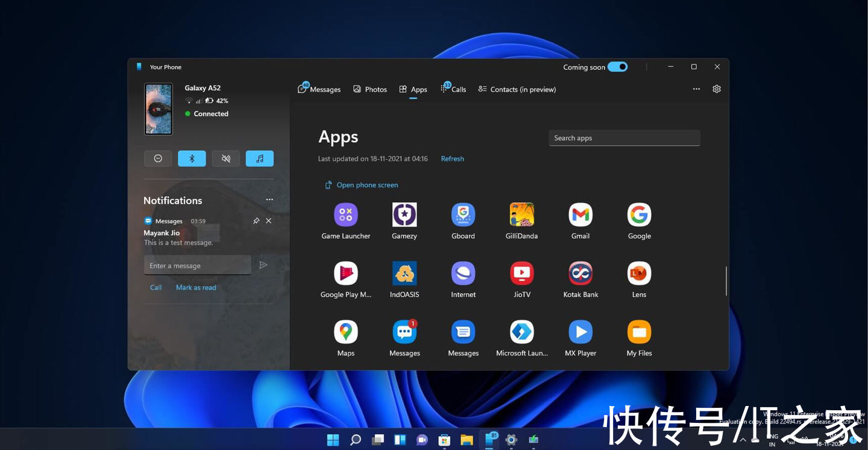
Task: Open the more options ellipsis in header
Action: pos(696,89)
